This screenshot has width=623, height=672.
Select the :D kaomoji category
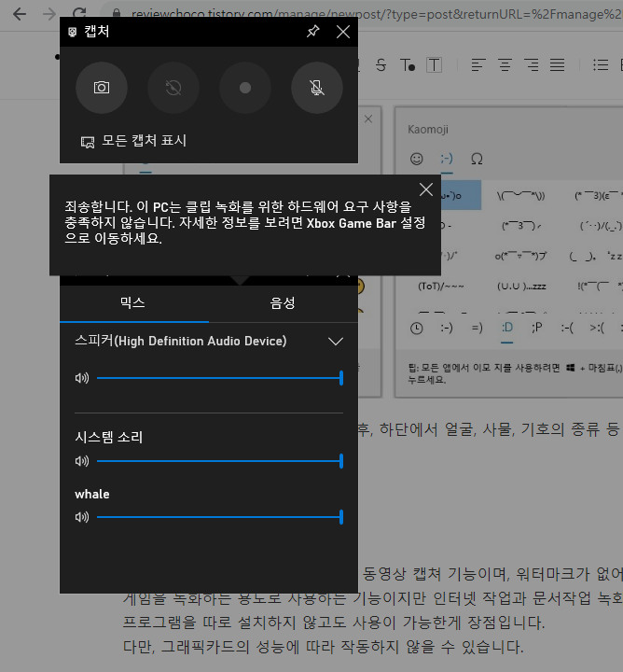507,328
